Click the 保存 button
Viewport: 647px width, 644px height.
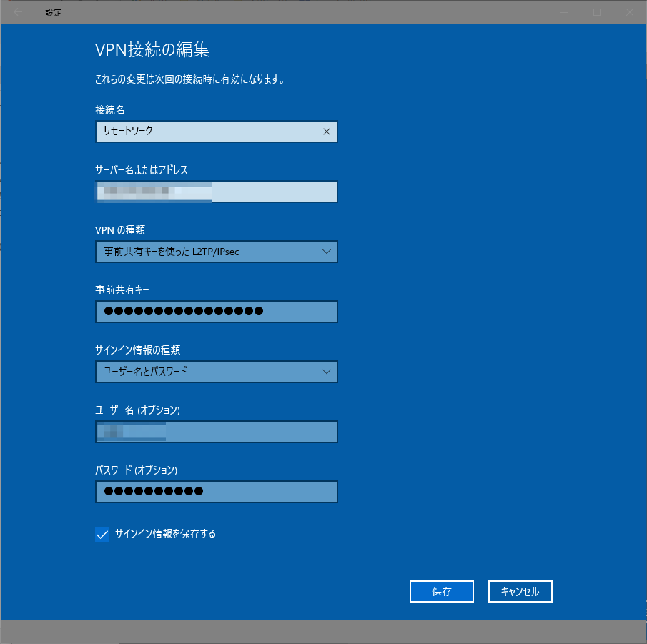click(x=442, y=592)
